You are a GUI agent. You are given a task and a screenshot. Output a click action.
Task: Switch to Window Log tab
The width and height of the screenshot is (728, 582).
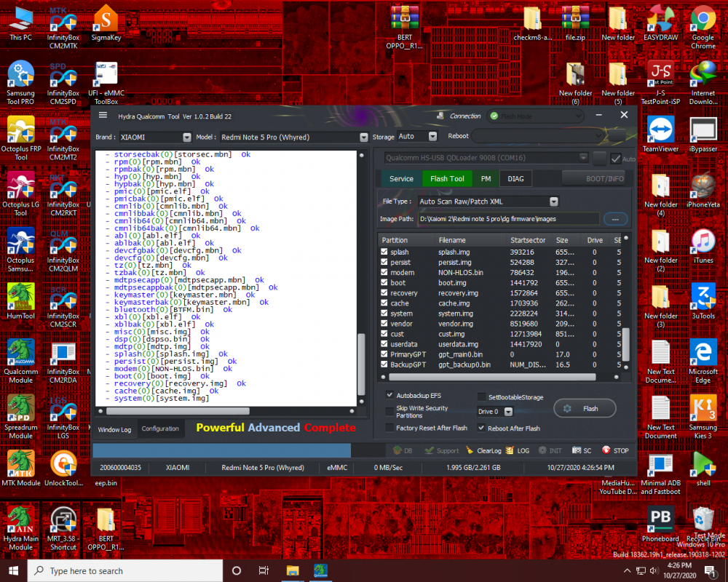click(114, 430)
